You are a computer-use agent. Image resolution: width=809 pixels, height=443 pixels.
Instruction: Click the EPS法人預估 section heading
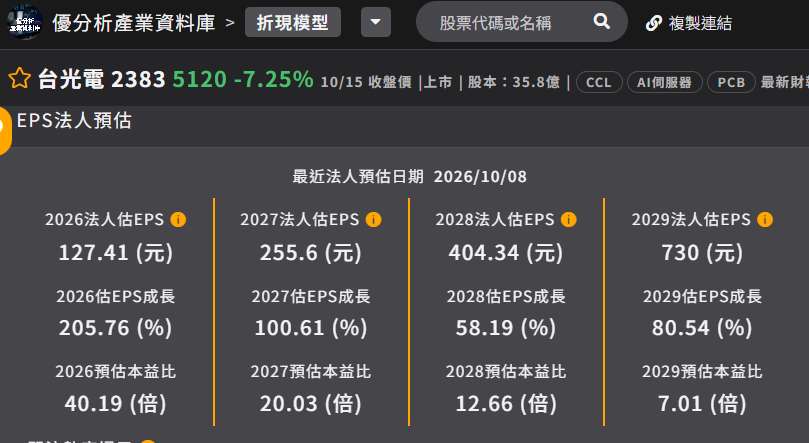pyautogui.click(x=74, y=120)
